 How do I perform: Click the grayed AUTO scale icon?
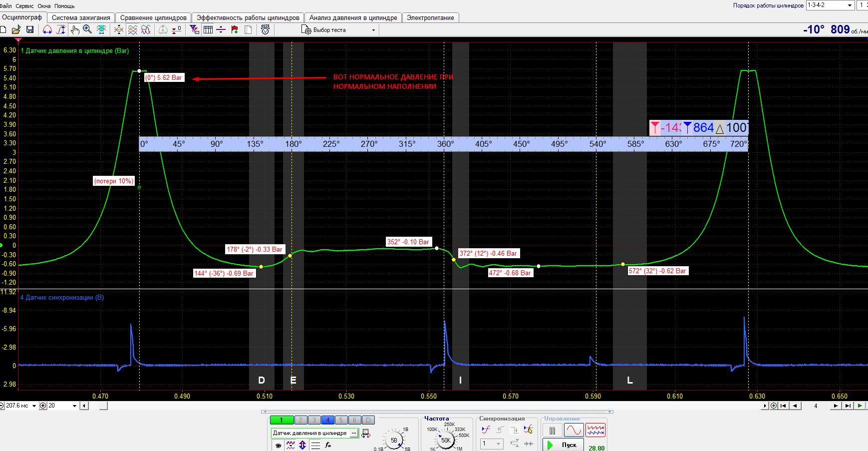(x=163, y=30)
